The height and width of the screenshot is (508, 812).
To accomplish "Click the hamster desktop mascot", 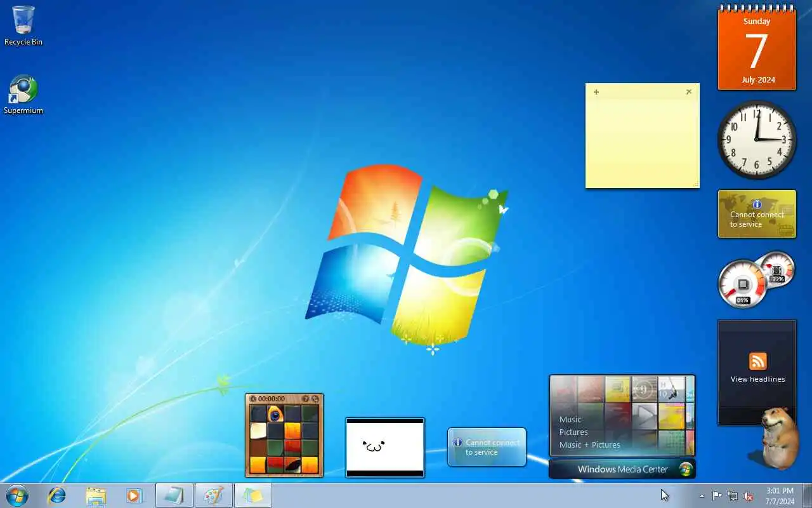I will tap(780, 438).
